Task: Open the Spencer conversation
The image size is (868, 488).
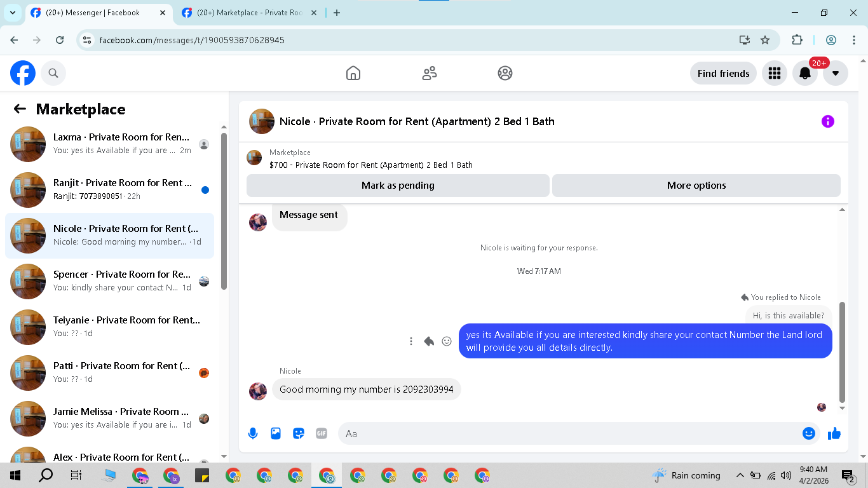Action: [x=109, y=281]
